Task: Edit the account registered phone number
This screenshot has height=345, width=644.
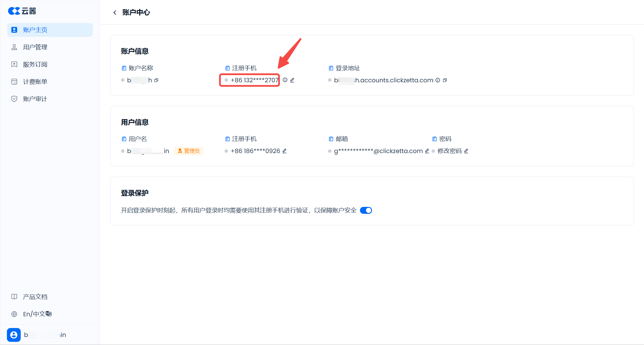Action: pyautogui.click(x=292, y=80)
